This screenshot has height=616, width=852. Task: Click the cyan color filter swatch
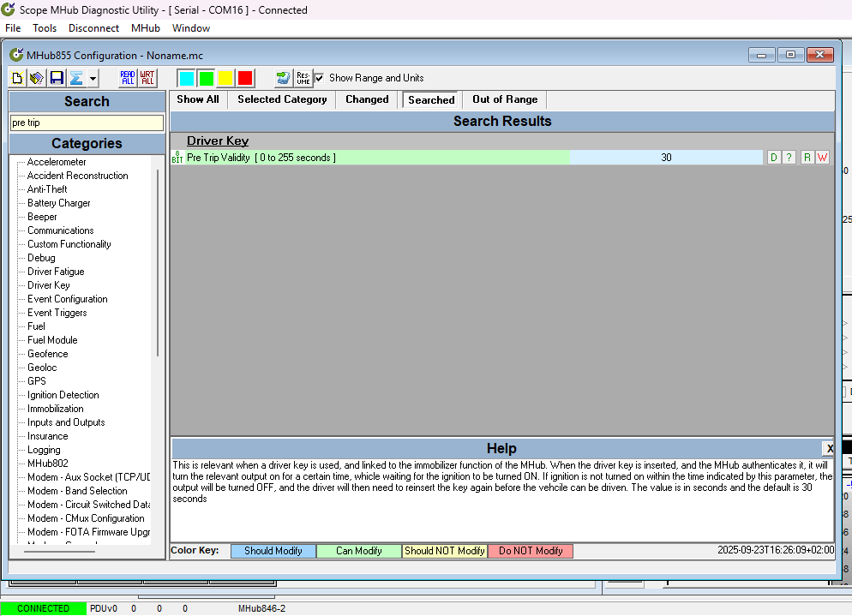[x=186, y=78]
